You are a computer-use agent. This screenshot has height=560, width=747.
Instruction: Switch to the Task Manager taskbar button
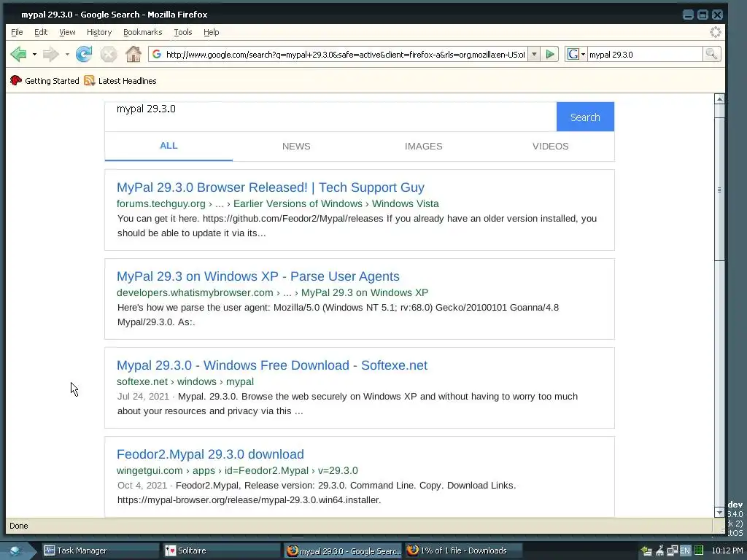pos(100,551)
